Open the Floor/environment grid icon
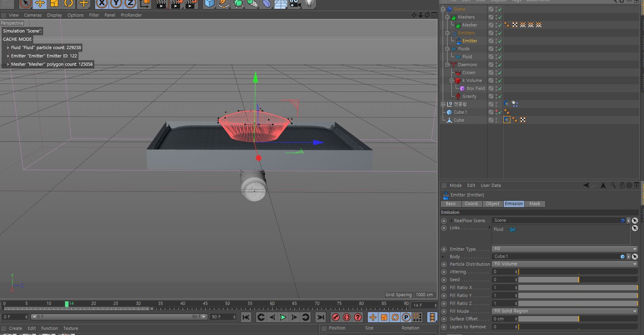 (281, 4)
